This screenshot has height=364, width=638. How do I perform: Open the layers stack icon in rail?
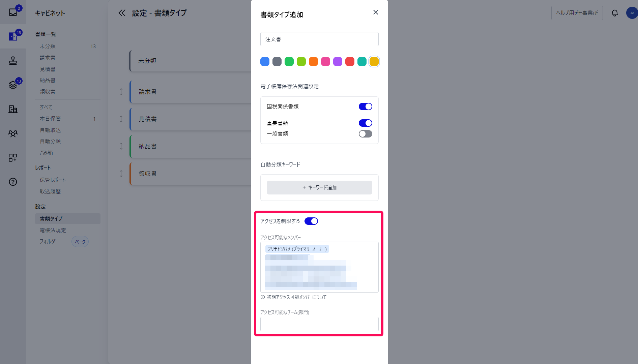click(x=13, y=85)
